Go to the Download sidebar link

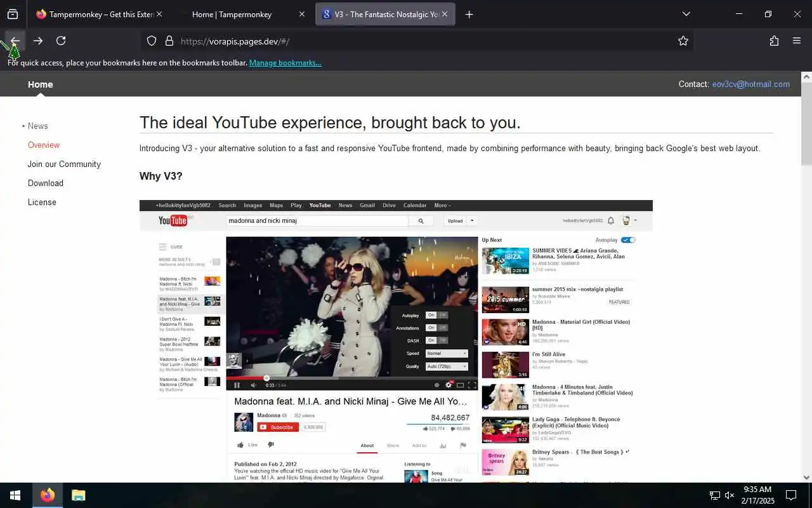point(46,183)
